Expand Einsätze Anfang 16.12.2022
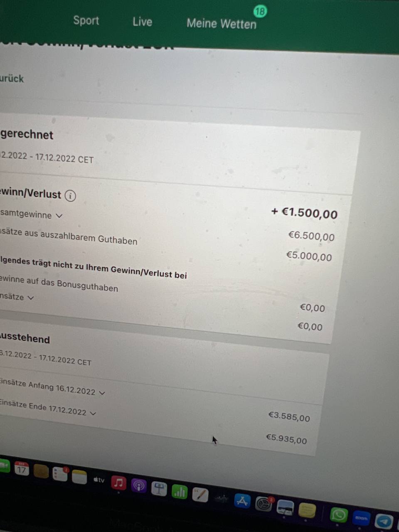Viewport: 399px width, 532px height. pos(102,392)
